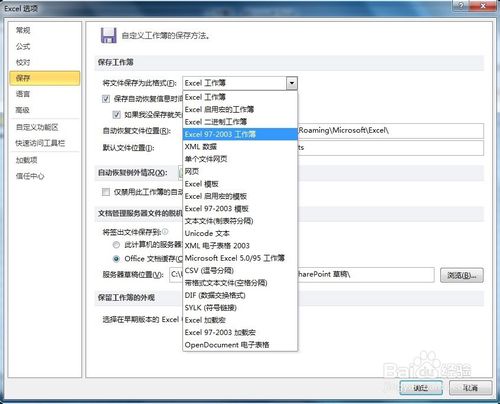Image resolution: width=500 pixels, height=404 pixels.
Task: Click the floppy disk save icon
Action: pos(109,35)
